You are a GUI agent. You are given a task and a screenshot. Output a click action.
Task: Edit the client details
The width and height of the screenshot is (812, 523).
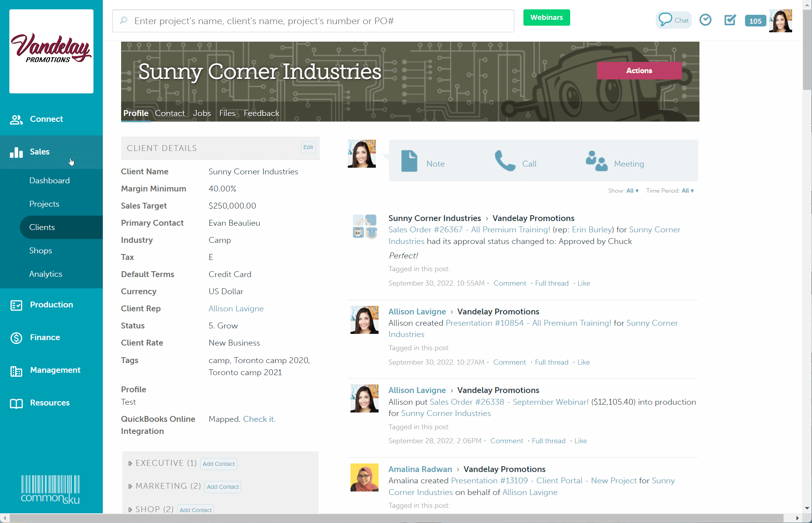point(308,147)
